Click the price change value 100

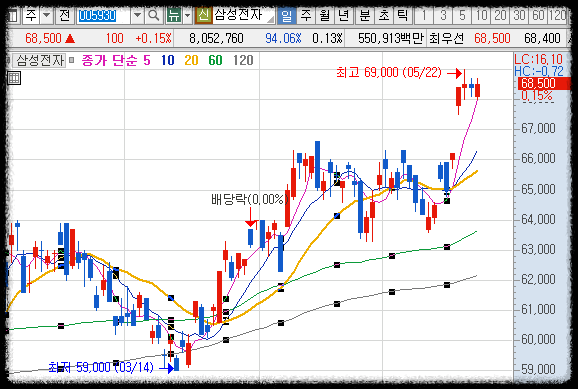point(114,38)
